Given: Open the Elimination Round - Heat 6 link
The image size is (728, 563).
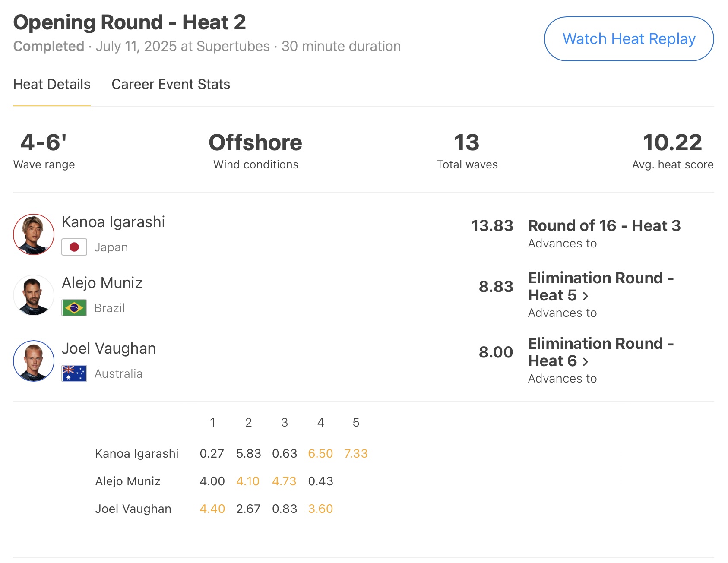Looking at the screenshot, I should pos(600,344).
